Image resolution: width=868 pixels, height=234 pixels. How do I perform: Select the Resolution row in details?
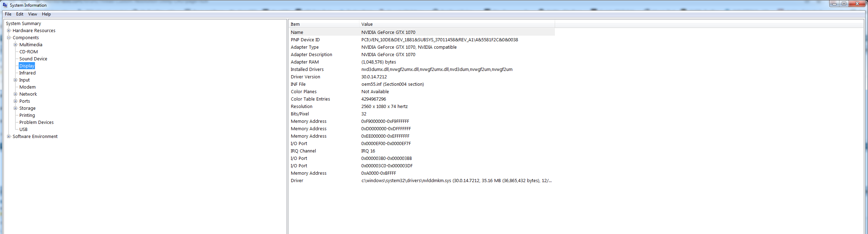pyautogui.click(x=301, y=107)
